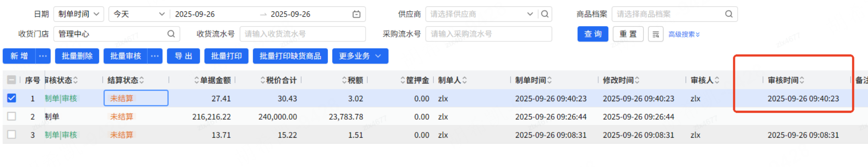868x167 pixels.
Task: Open the 制单时间 date type dropdown
Action: click(79, 14)
